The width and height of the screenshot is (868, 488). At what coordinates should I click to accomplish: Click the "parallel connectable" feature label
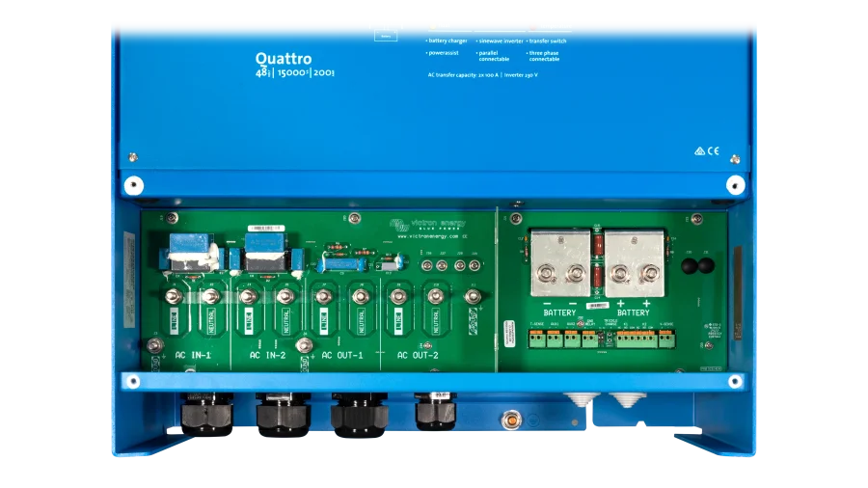(494, 56)
